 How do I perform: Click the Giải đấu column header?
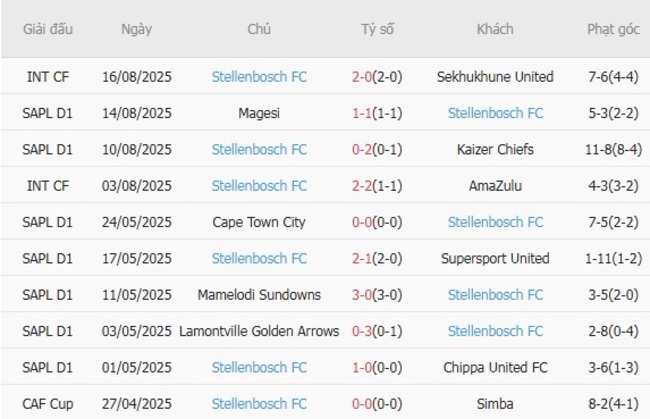pos(49,29)
